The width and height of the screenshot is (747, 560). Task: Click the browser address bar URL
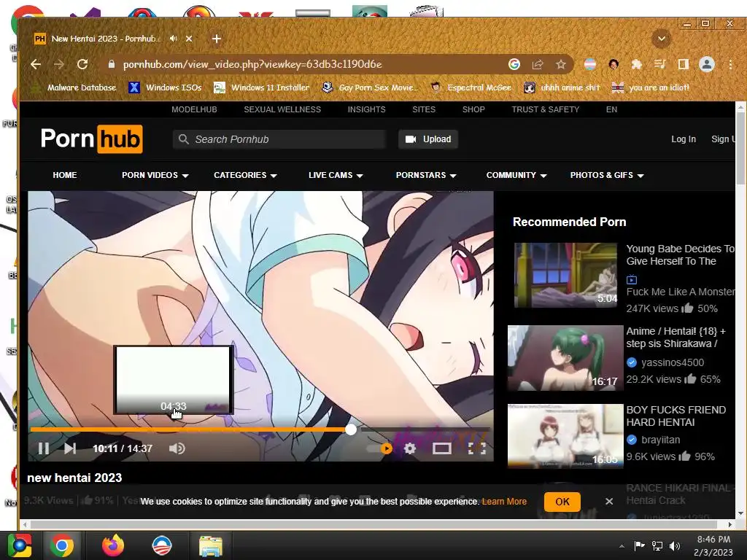252,64
